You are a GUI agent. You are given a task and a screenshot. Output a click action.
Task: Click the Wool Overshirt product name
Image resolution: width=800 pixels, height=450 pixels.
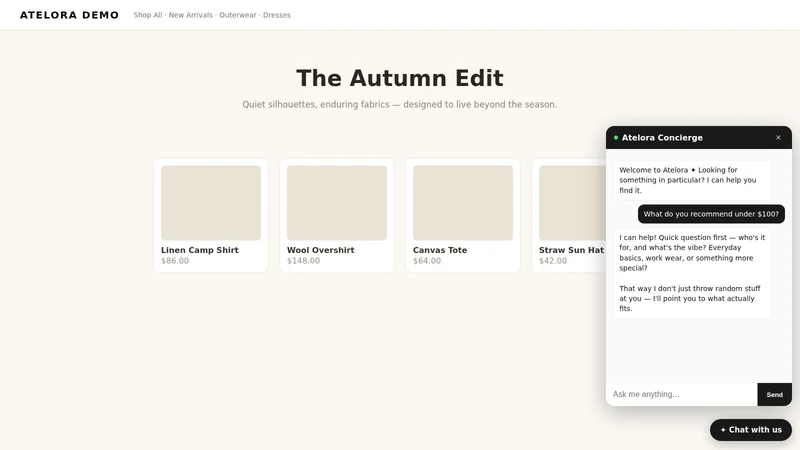(320, 250)
